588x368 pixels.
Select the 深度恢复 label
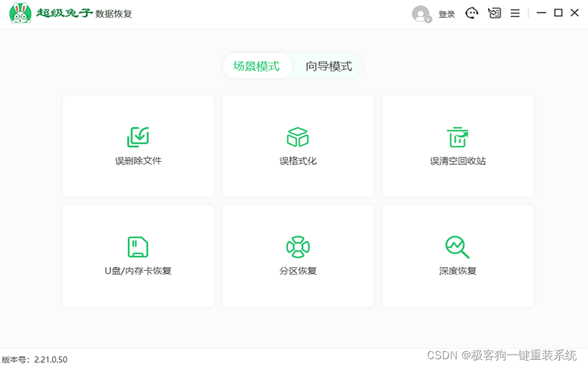point(457,271)
